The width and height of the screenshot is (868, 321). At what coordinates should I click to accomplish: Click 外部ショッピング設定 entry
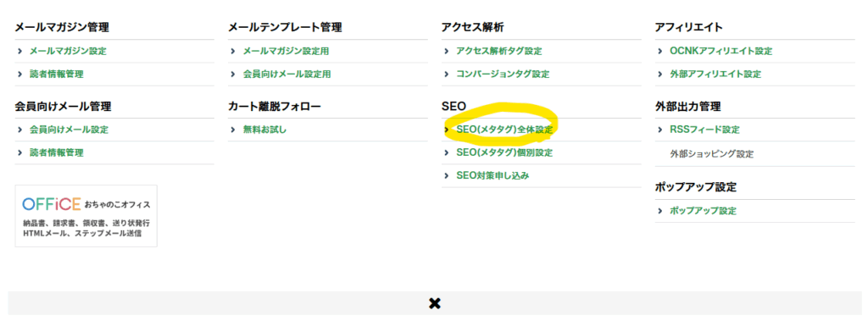tap(711, 154)
